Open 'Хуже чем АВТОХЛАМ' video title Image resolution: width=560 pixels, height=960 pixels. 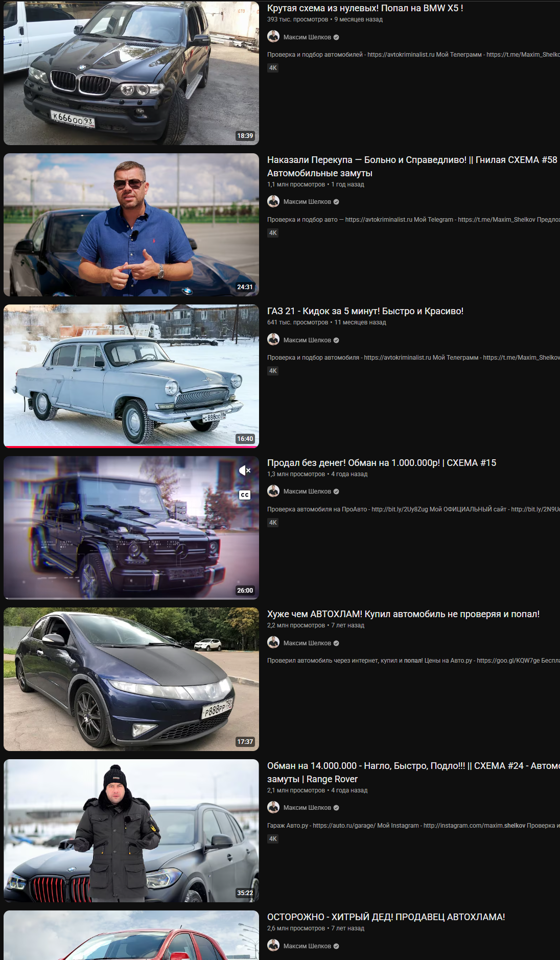[403, 614]
